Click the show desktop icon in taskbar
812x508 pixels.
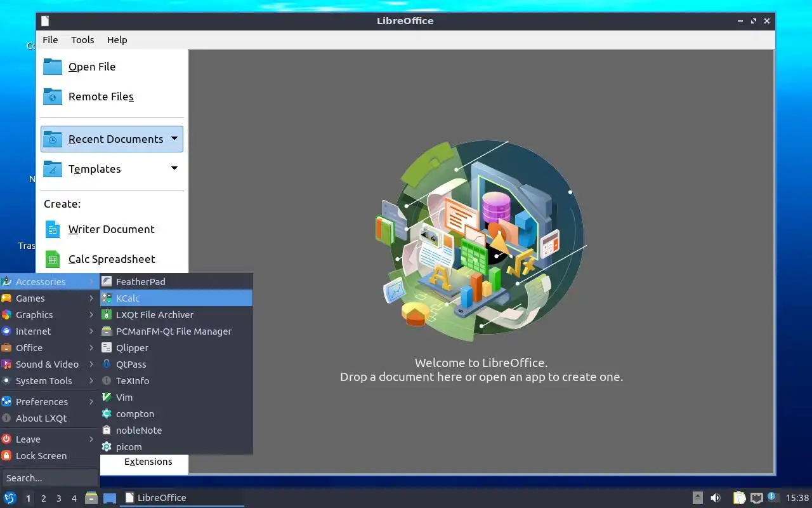click(x=110, y=498)
